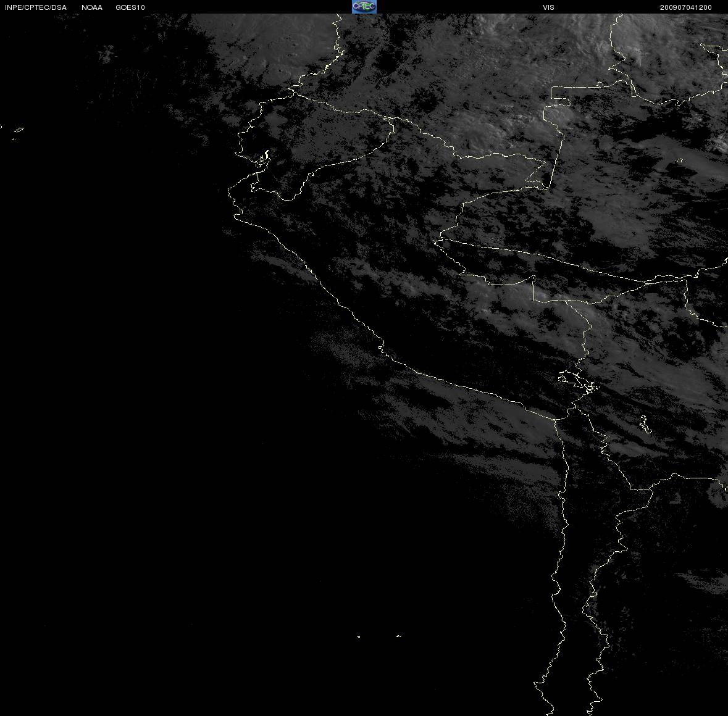
Task: Select the GOES10 satellite label
Action: [130, 7]
